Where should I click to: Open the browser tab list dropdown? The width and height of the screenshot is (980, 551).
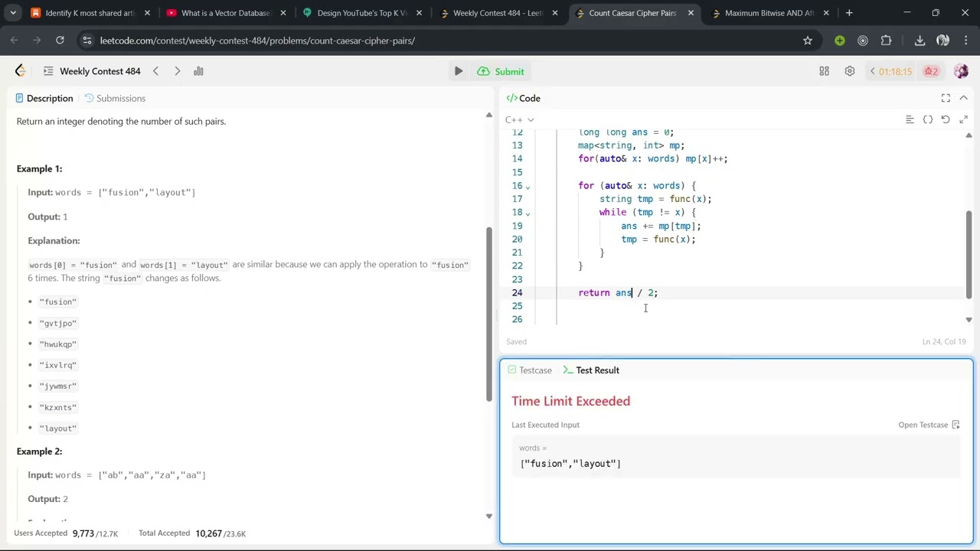(x=13, y=13)
